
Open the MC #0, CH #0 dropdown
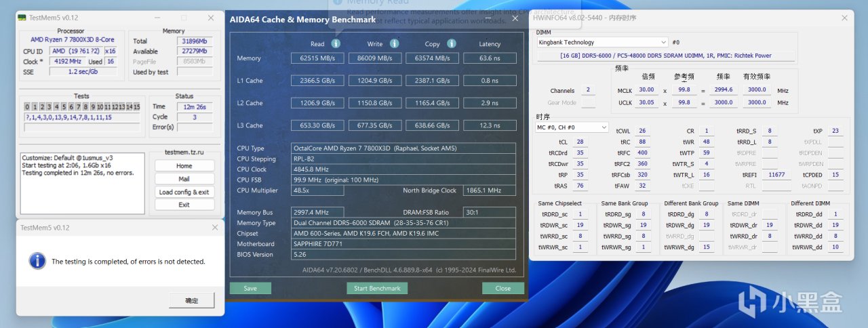coord(572,127)
